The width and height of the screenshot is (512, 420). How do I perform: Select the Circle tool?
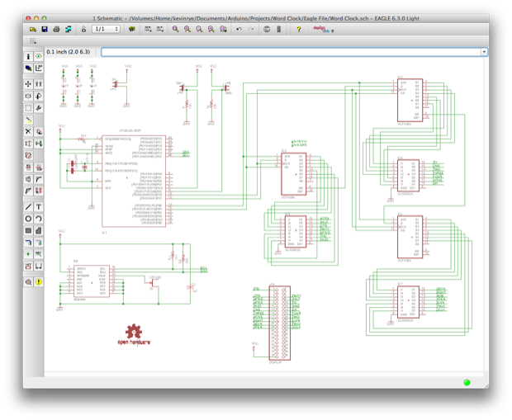coord(28,219)
